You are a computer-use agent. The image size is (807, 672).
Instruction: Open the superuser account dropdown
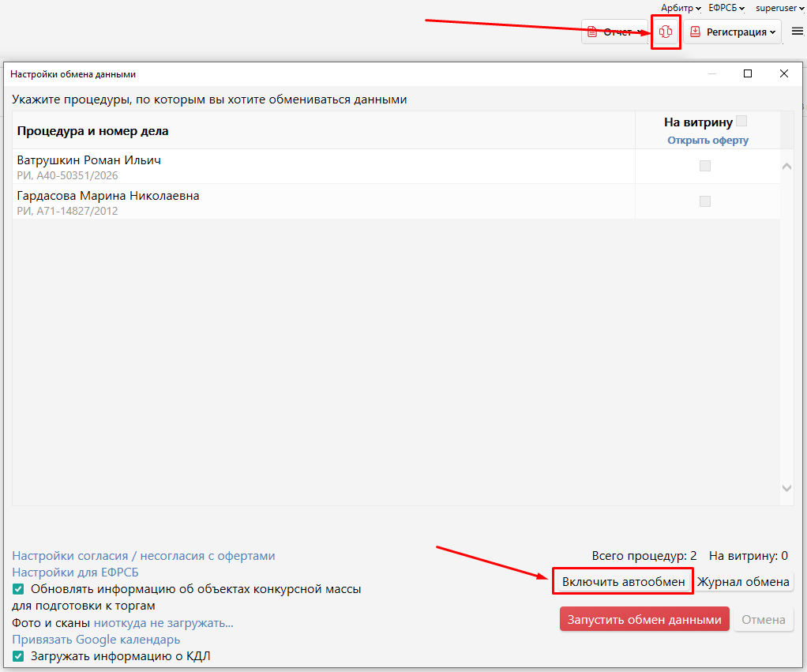click(779, 8)
